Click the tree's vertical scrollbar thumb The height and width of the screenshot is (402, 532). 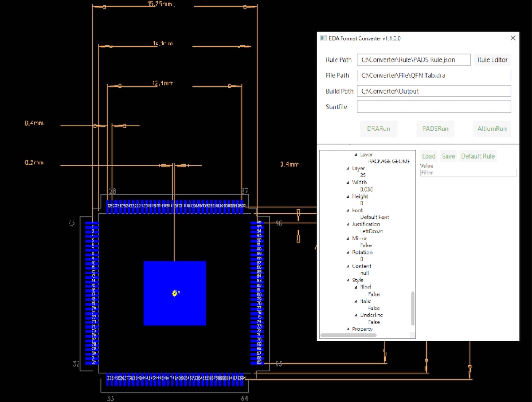pos(413,308)
